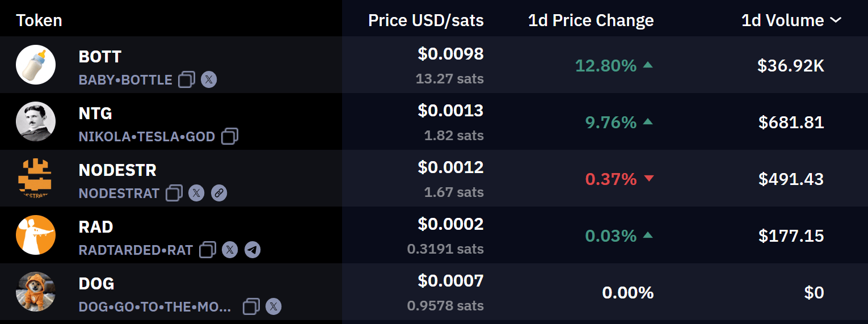Copy the RADTARDED•RAT token name
868x324 pixels.
pyautogui.click(x=208, y=250)
